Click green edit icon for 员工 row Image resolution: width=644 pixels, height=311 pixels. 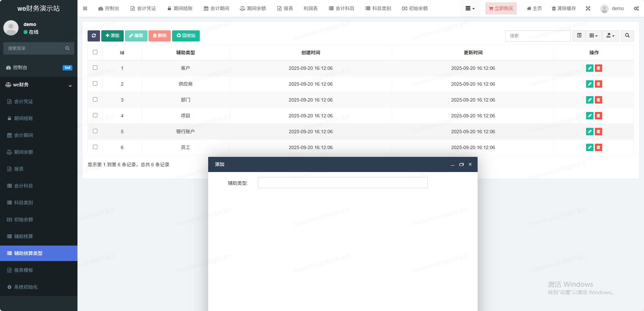589,147
